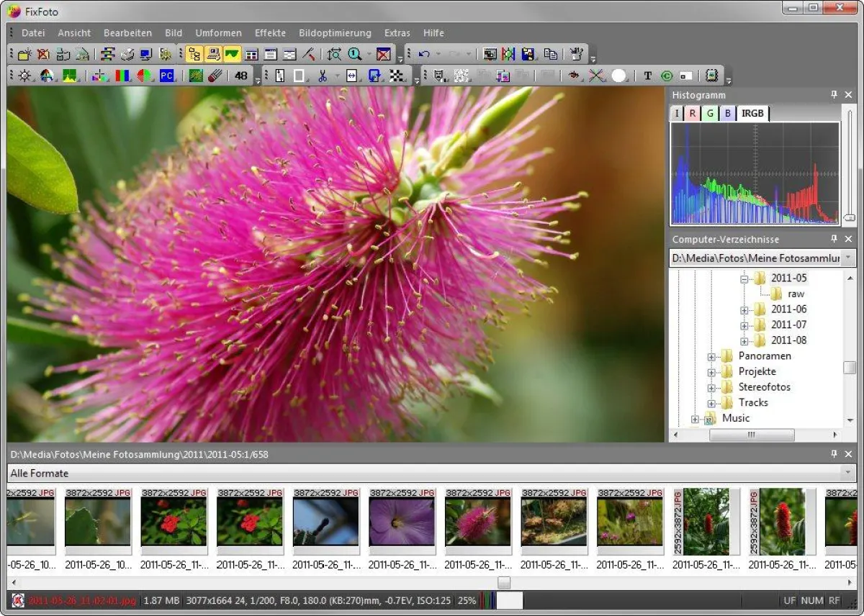Toggle the folder tree view button

point(194,54)
